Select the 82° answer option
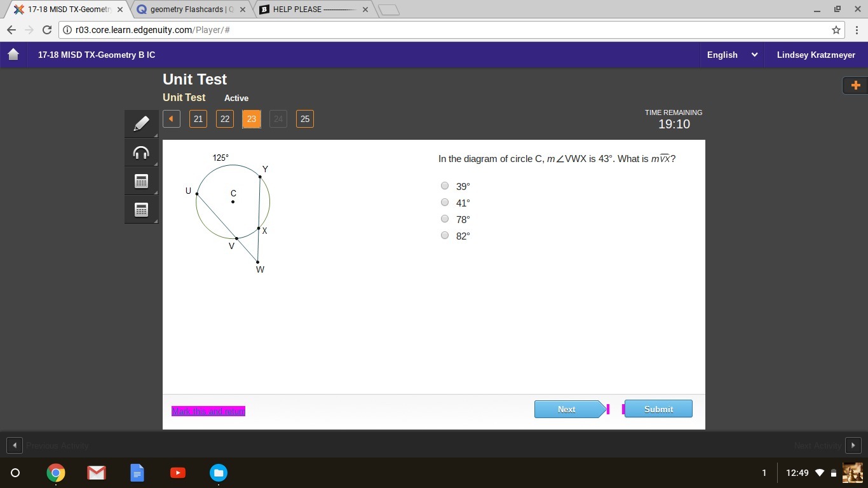Screen dimensions: 868x488 pos(445,235)
